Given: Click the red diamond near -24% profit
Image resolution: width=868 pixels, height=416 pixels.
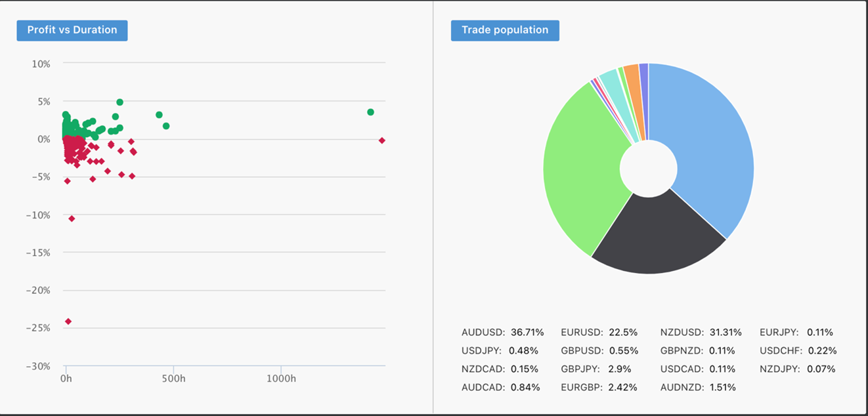Looking at the screenshot, I should pos(68,322).
